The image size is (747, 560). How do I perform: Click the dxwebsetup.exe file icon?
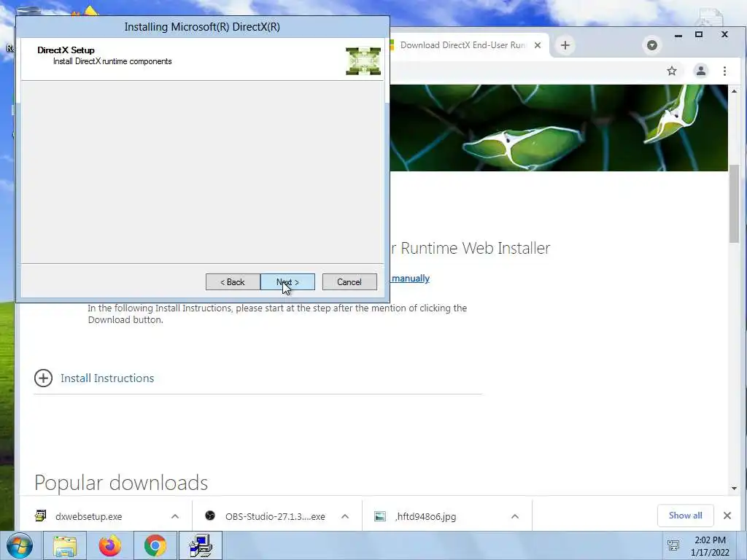pyautogui.click(x=41, y=516)
